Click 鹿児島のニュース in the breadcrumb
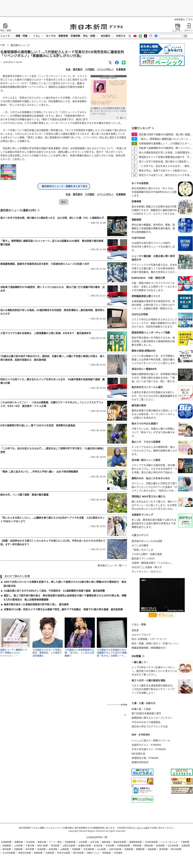This screenshot has width=193, height=868. pyautogui.click(x=20, y=45)
